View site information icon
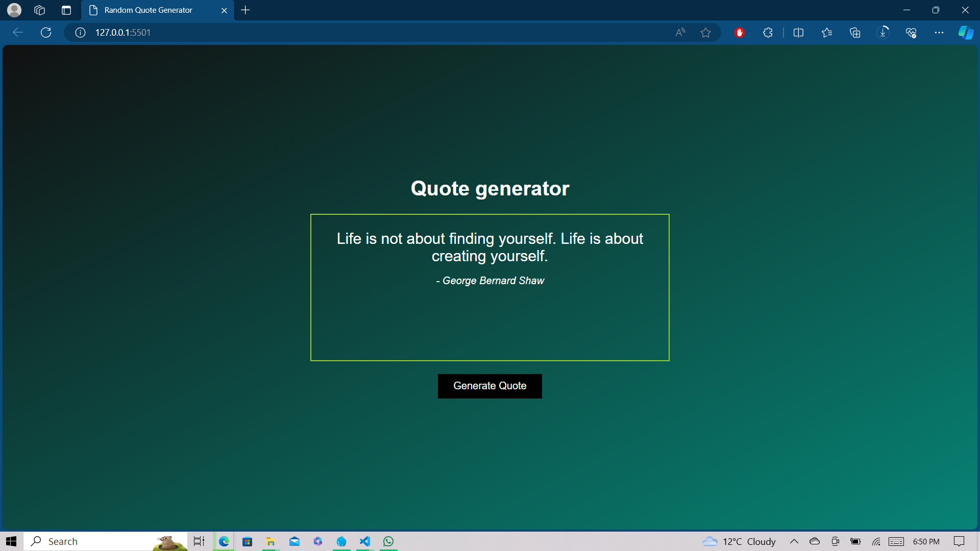Screen dimensions: 980x551 [80, 33]
